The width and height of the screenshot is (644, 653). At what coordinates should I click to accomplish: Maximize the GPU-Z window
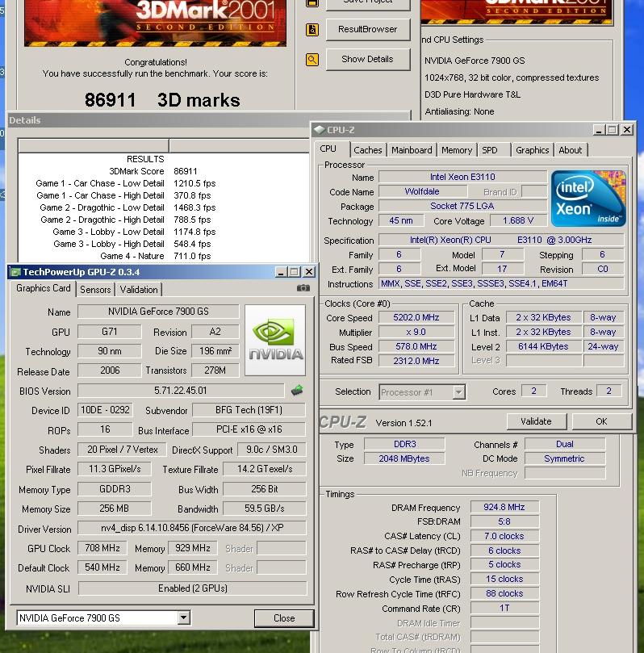(295, 272)
